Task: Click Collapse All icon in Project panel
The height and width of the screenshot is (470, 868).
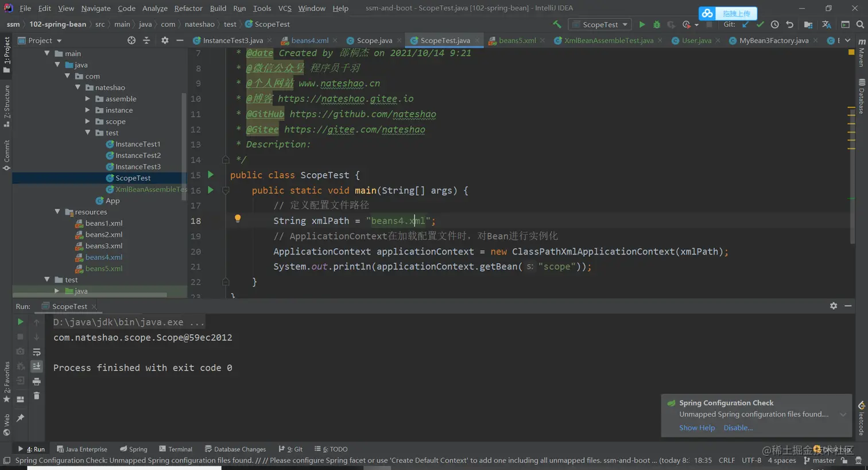Action: [x=146, y=40]
